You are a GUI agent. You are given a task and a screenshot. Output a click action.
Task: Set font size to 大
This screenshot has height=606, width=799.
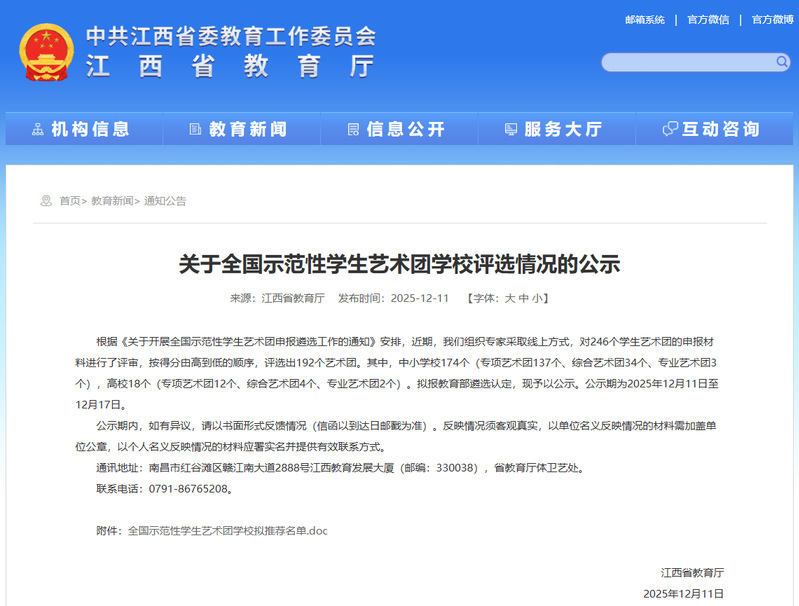click(x=509, y=298)
